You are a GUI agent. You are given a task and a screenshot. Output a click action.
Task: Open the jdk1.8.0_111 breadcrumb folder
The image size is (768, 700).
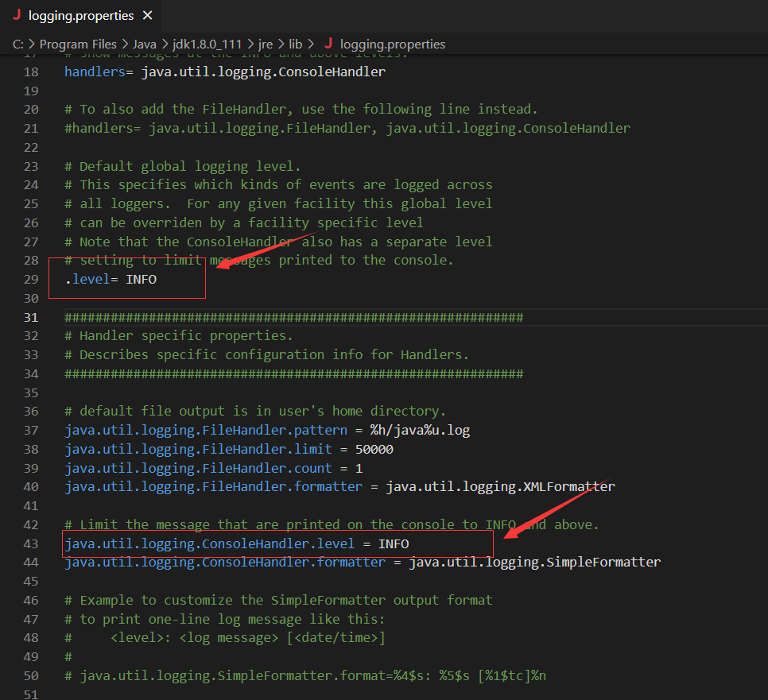click(208, 44)
